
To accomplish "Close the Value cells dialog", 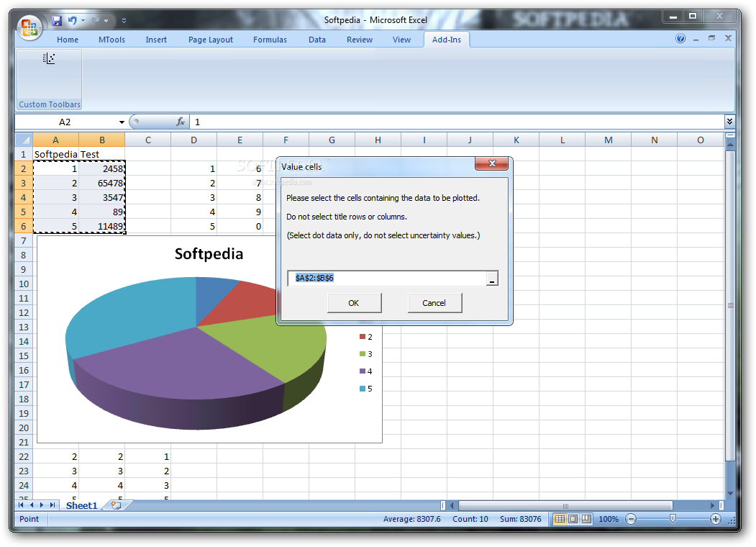I will (492, 163).
